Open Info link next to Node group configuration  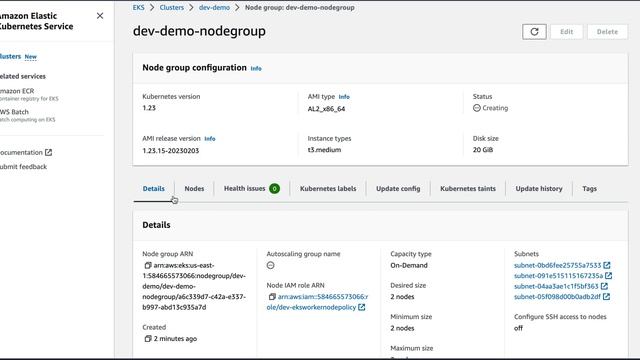(x=256, y=69)
